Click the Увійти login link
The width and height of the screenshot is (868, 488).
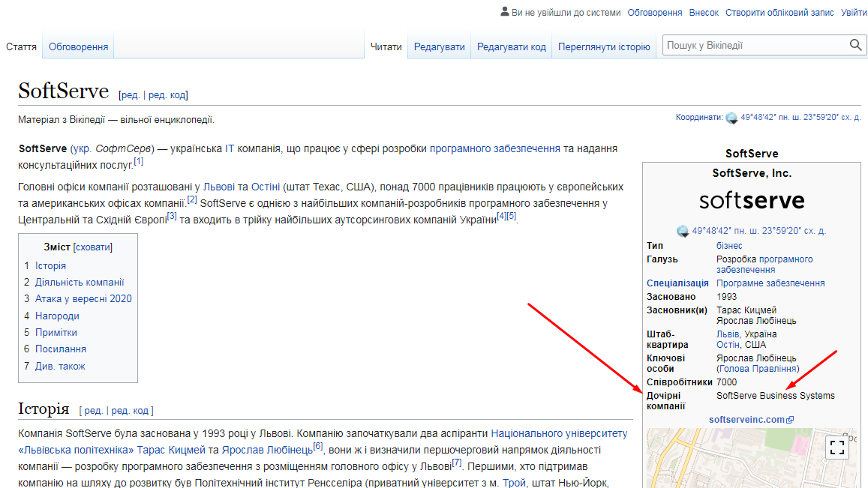tap(854, 12)
